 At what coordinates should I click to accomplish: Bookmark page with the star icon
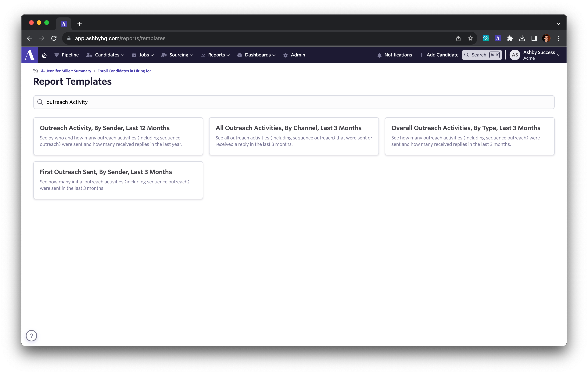pyautogui.click(x=471, y=38)
